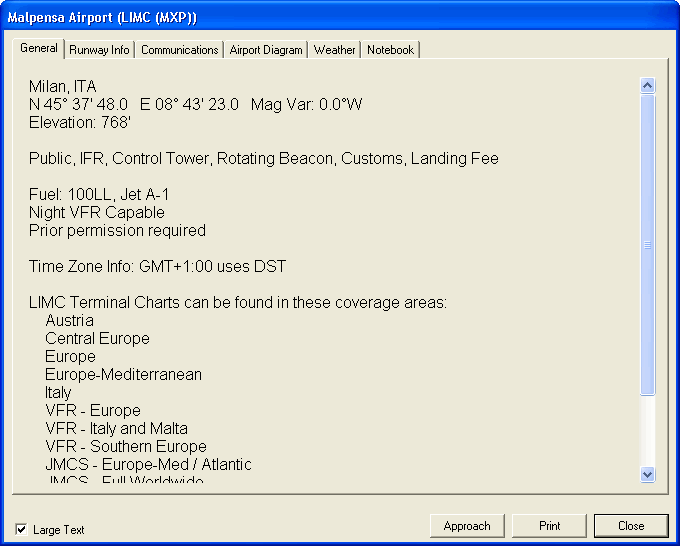680x546 pixels.
Task: Click the Time Zone Info line
Action: coord(157,266)
